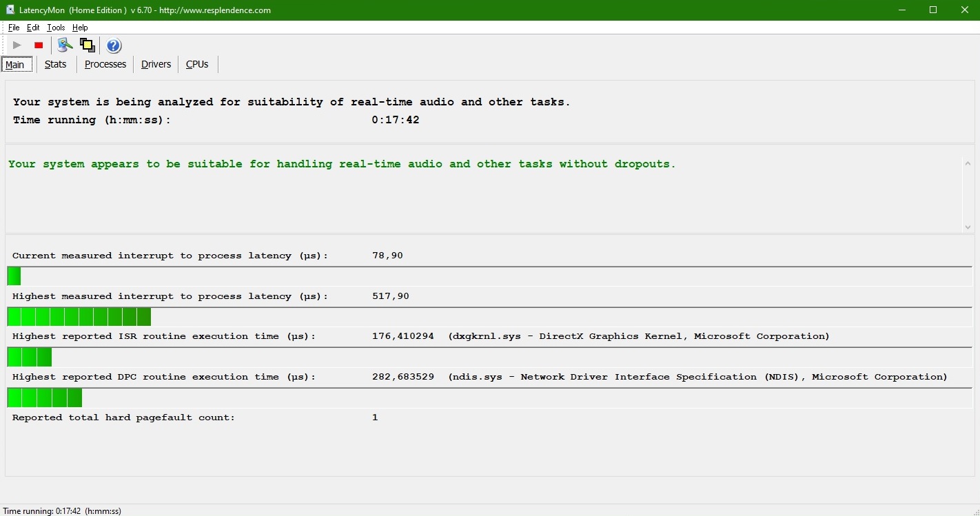Click the LatencyMon app icon in title bar
Viewport: 980px width, 516px height.
click(x=10, y=10)
